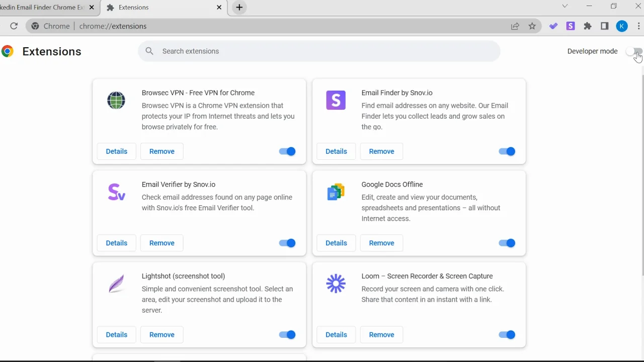644x362 pixels.
Task: Click 'Loom – Screen Recorder & Screen Capture' title
Action: pos(427,276)
